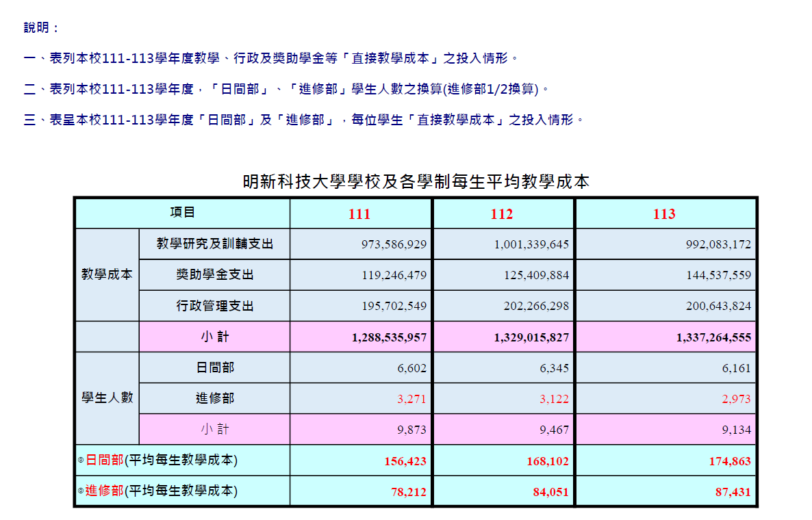Click the 說明 heading text
The width and height of the screenshot is (812, 520).
click(x=42, y=27)
